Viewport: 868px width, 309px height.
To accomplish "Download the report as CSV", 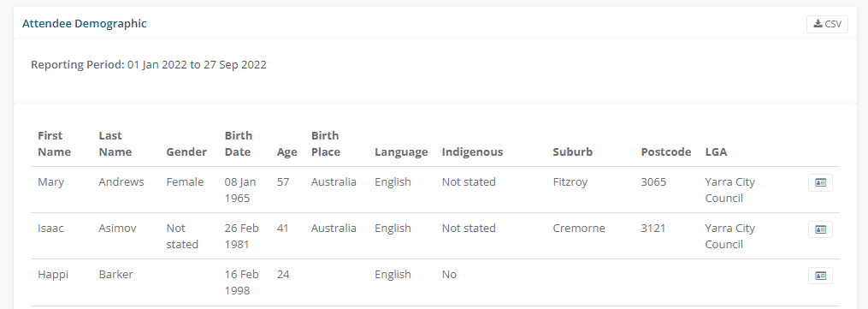I will tap(827, 24).
